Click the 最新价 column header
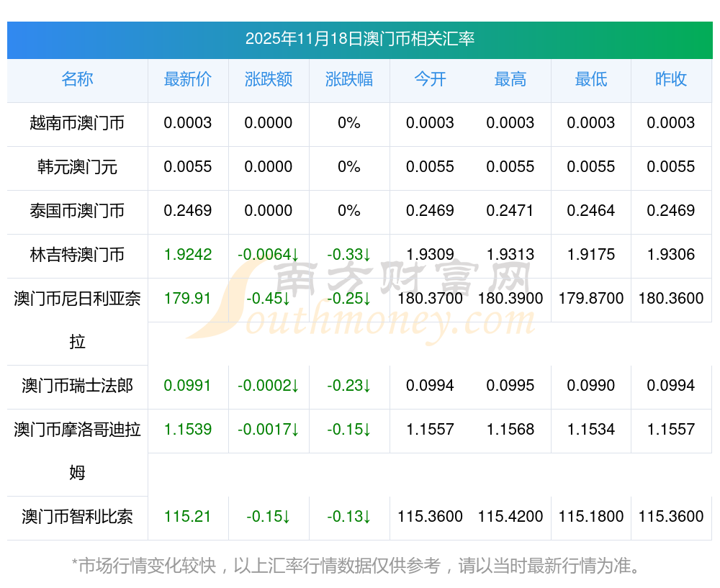The width and height of the screenshot is (720, 588). coord(188,80)
